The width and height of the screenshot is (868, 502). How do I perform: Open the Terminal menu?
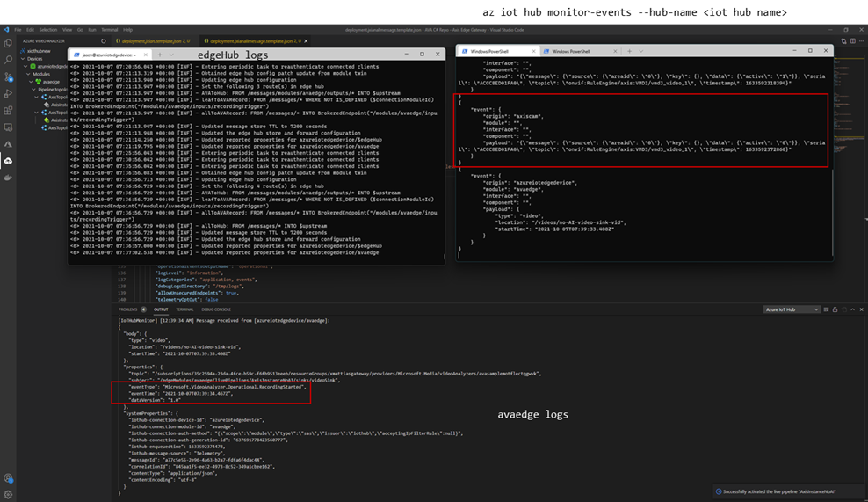(109, 29)
